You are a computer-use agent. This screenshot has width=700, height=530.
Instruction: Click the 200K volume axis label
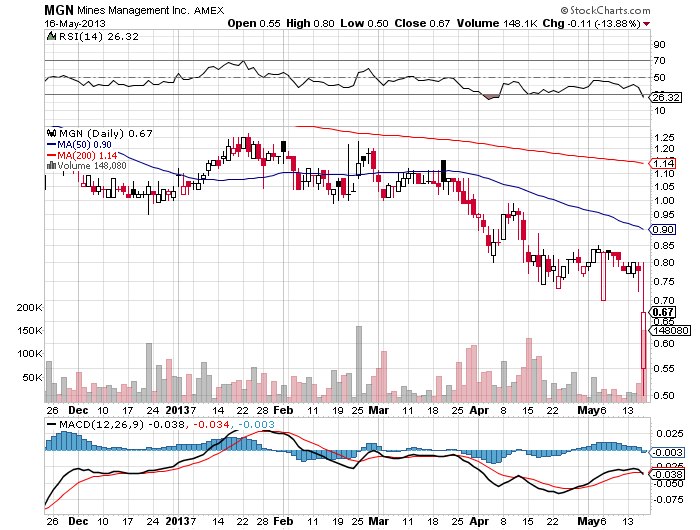[29, 307]
